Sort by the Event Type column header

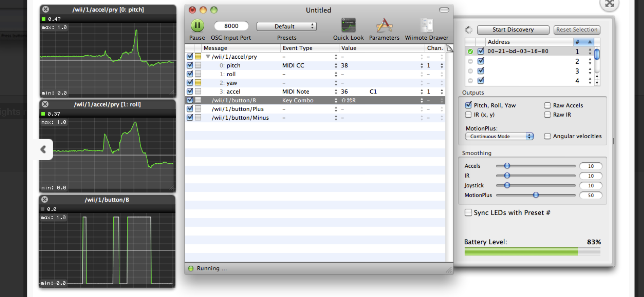[x=297, y=48]
